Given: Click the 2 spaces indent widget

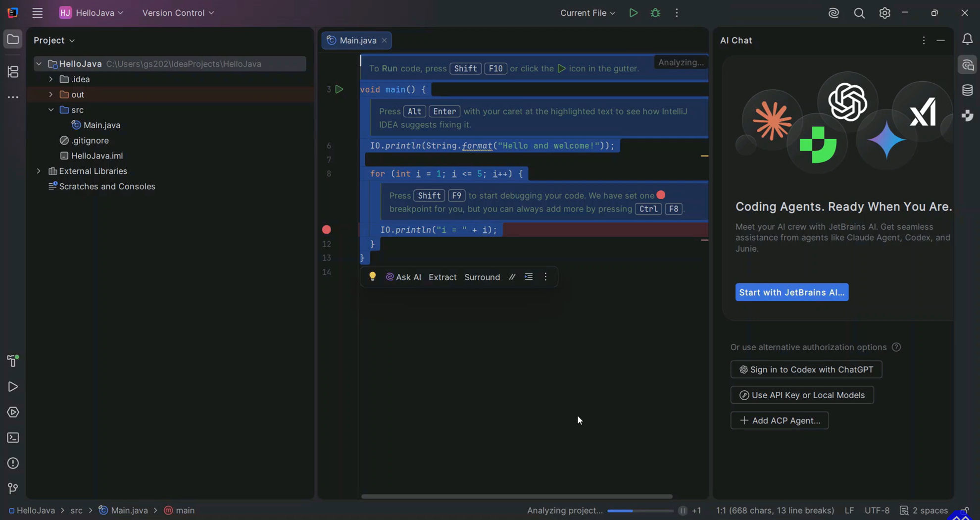Looking at the screenshot, I should (924, 511).
